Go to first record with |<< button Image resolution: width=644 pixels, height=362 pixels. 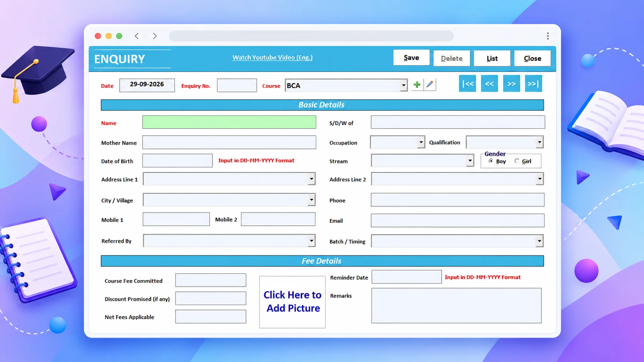pyautogui.click(x=468, y=83)
